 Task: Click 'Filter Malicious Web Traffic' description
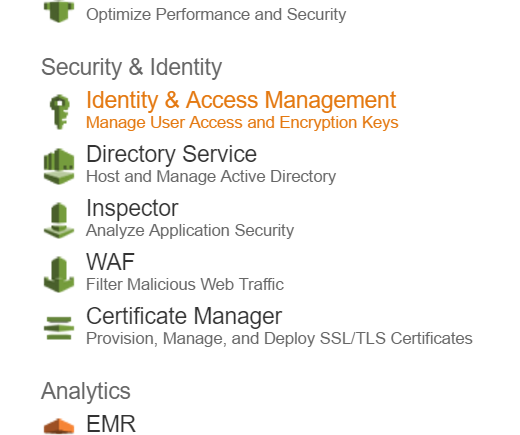[185, 284]
